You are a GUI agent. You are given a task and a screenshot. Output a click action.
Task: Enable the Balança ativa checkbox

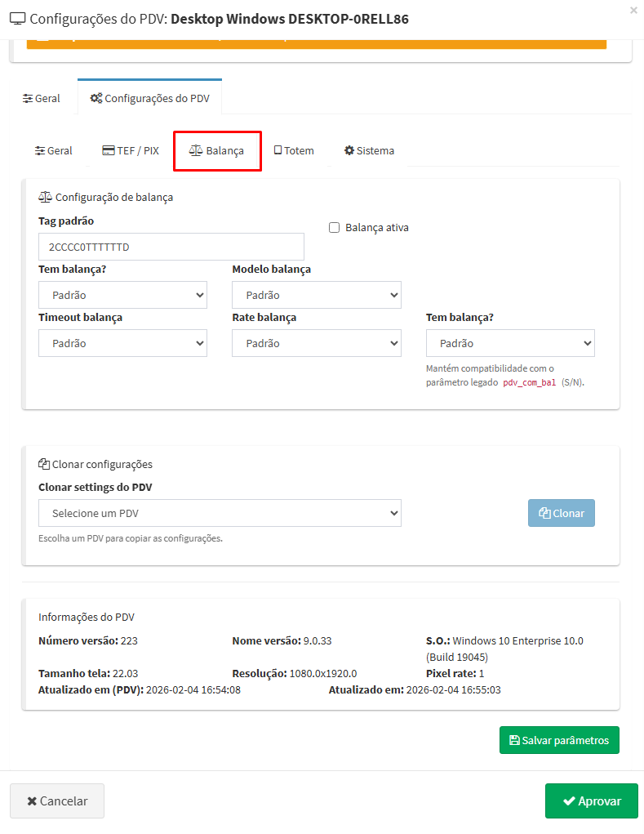click(334, 228)
